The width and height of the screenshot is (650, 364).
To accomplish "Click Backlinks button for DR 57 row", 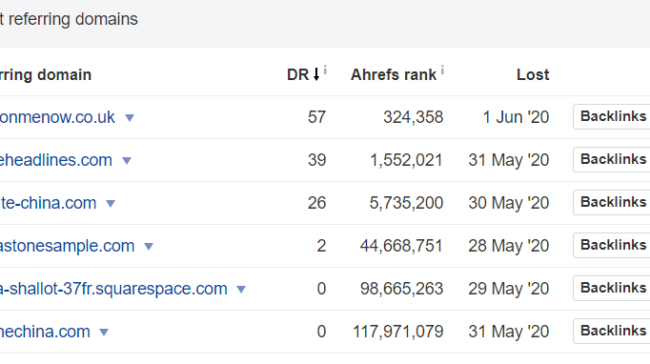I will (x=611, y=117).
